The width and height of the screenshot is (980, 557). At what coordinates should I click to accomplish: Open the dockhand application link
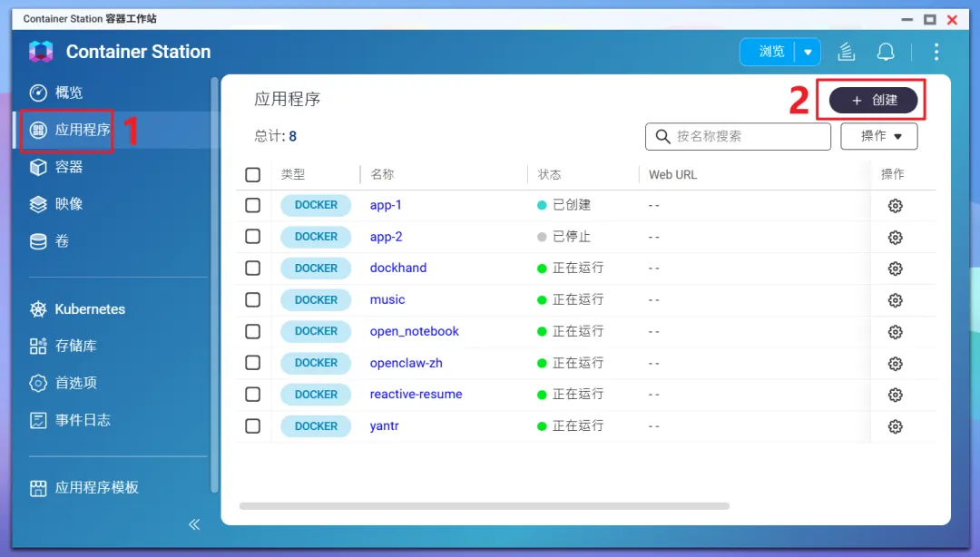[398, 268]
